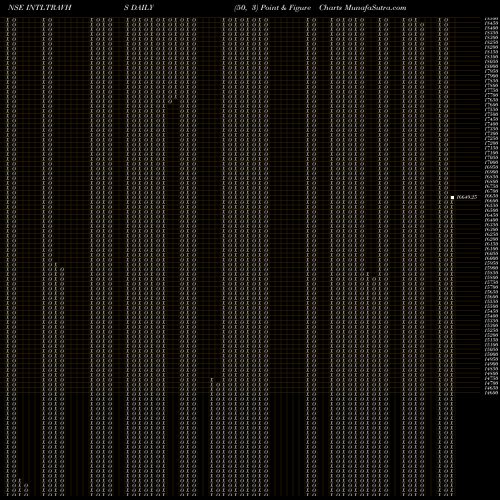The image size is (500, 500).
Task: Click top O of the slightly lower right column
Action: (x=422, y=24)
